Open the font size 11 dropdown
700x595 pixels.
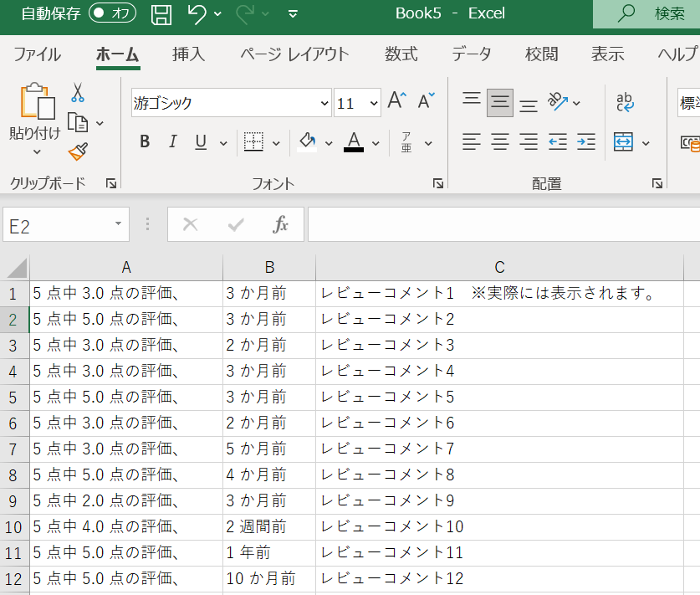pyautogui.click(x=374, y=104)
